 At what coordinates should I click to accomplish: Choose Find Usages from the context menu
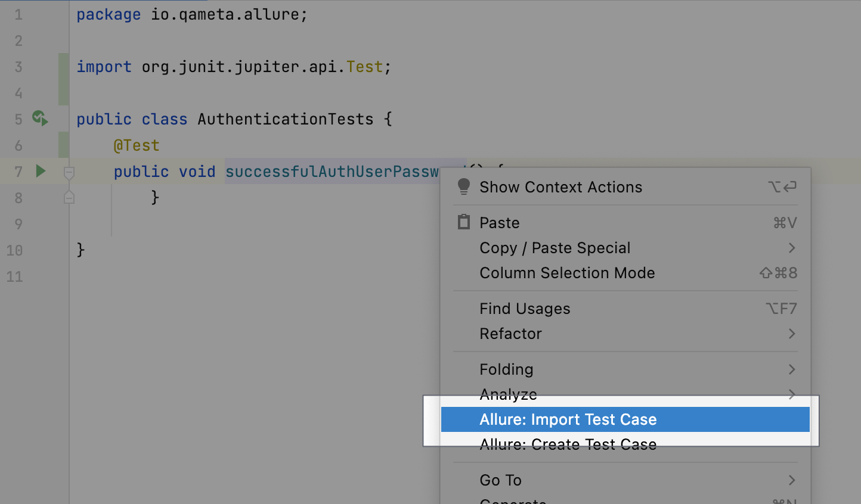tap(525, 309)
